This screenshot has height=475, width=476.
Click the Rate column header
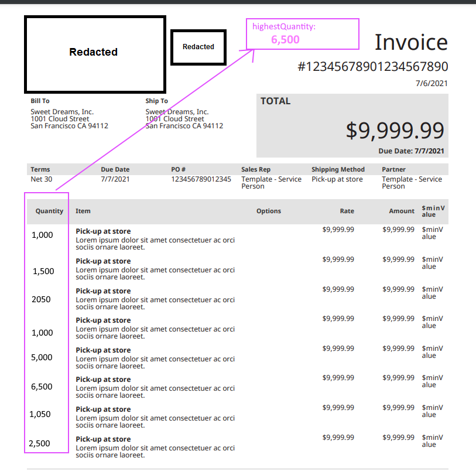point(347,211)
